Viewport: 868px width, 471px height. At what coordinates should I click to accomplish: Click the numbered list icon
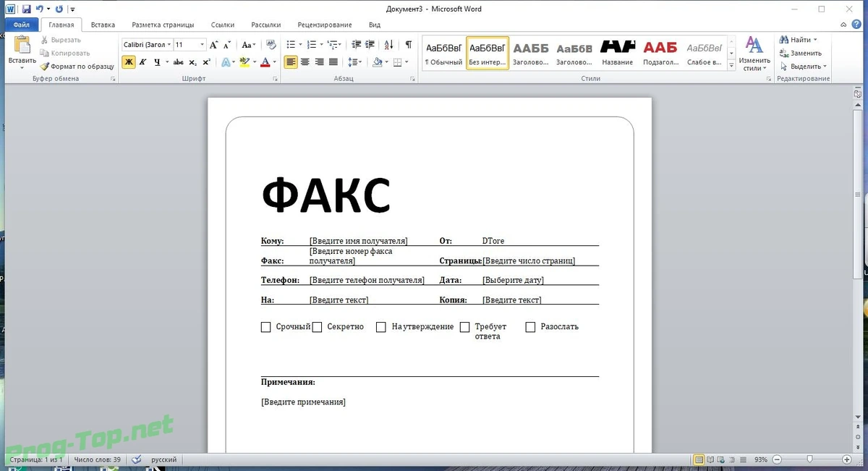coord(311,45)
